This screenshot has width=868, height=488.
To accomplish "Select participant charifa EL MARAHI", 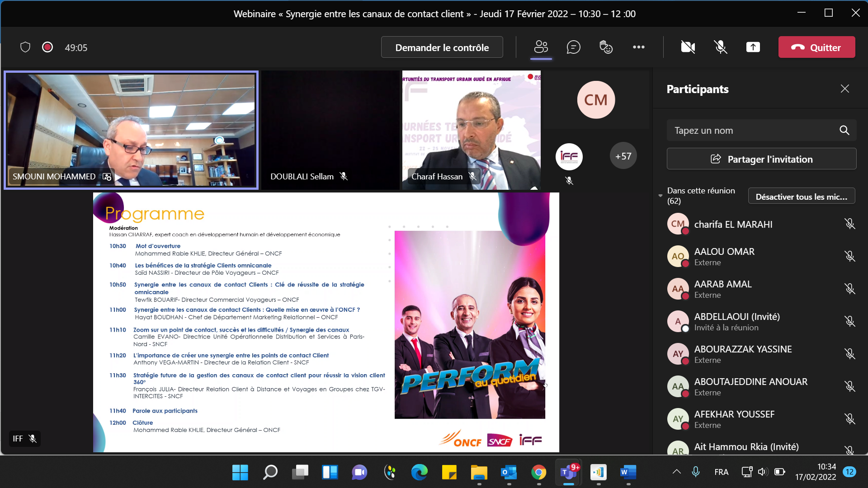I will [733, 225].
